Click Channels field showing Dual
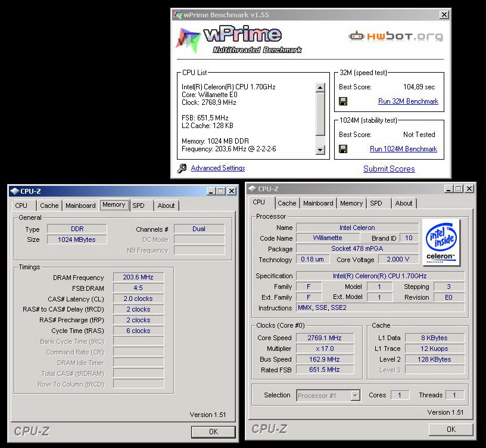Image resolution: width=486 pixels, height=448 pixels. click(199, 229)
